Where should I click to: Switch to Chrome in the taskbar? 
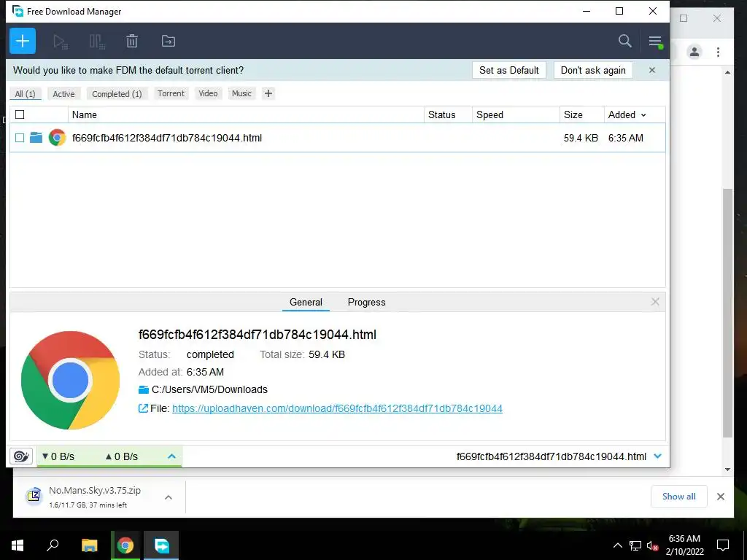[125, 545]
